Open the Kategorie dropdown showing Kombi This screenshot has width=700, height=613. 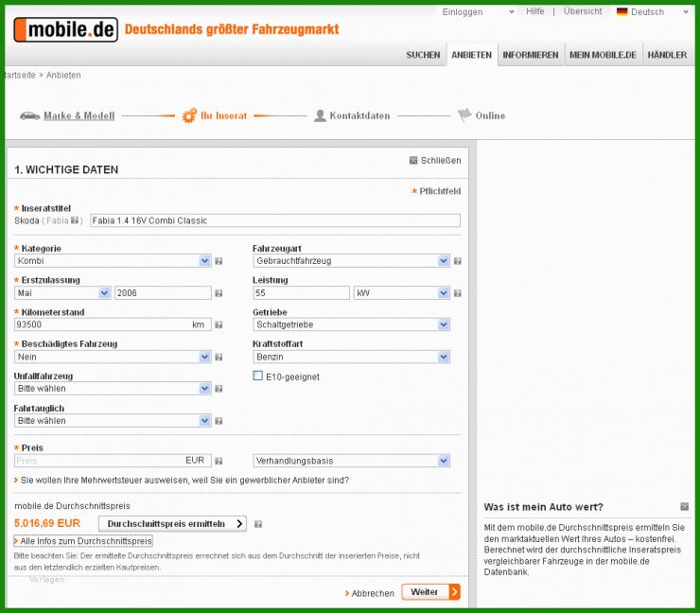(x=113, y=261)
